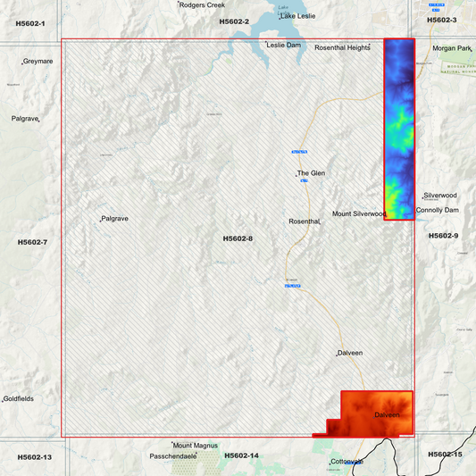
Task: Click the Mount Magnus label
Action: pos(196,446)
